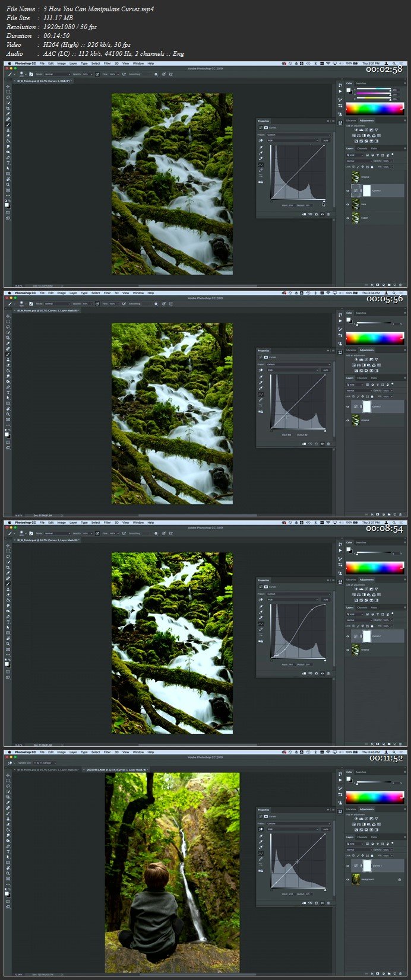
Task: Select gray point eyedropper in 00:11:52 frame Properties
Action: pyautogui.click(x=261, y=842)
